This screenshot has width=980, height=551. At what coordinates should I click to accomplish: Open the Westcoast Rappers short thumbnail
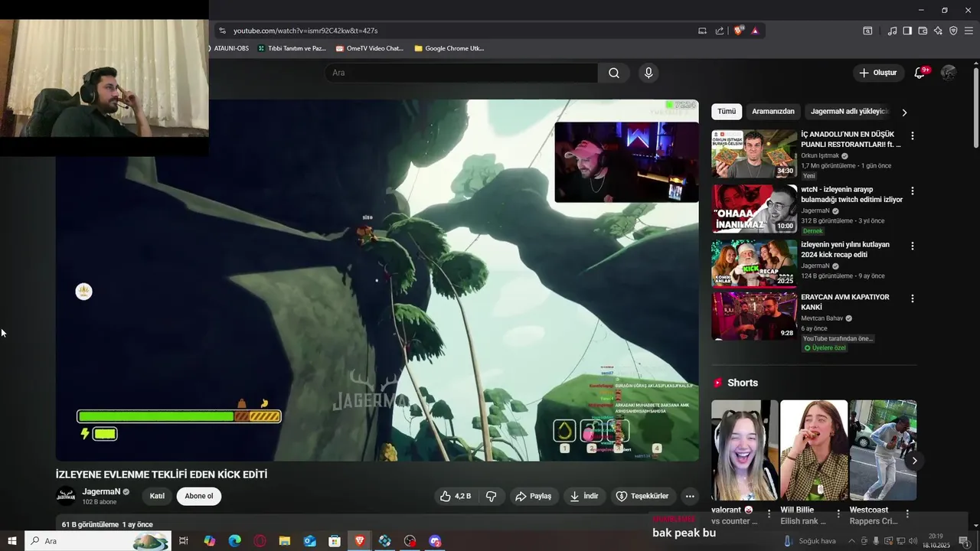pos(883,450)
